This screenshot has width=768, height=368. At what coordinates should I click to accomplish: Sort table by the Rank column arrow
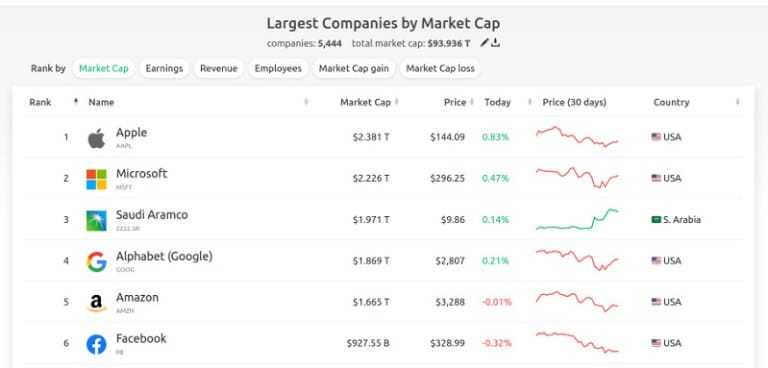[76, 102]
